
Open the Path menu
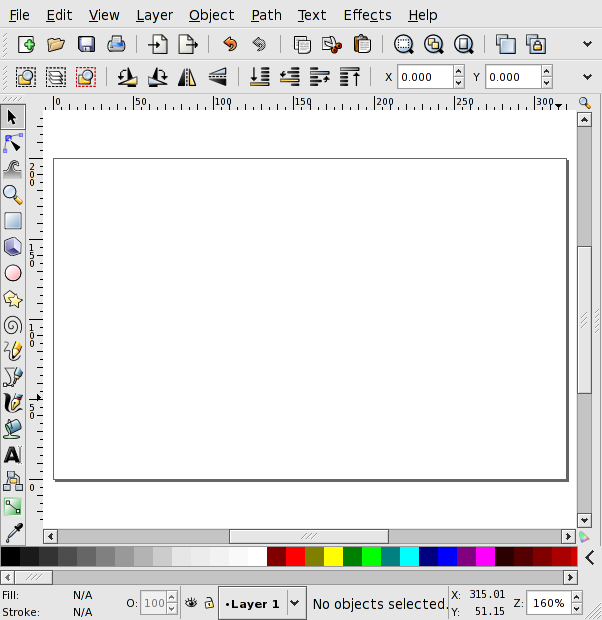pos(266,15)
